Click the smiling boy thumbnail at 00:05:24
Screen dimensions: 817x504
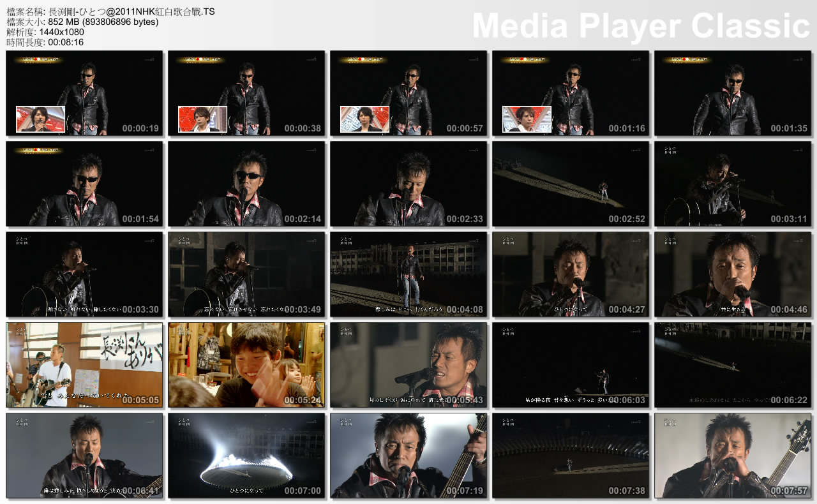(x=246, y=365)
